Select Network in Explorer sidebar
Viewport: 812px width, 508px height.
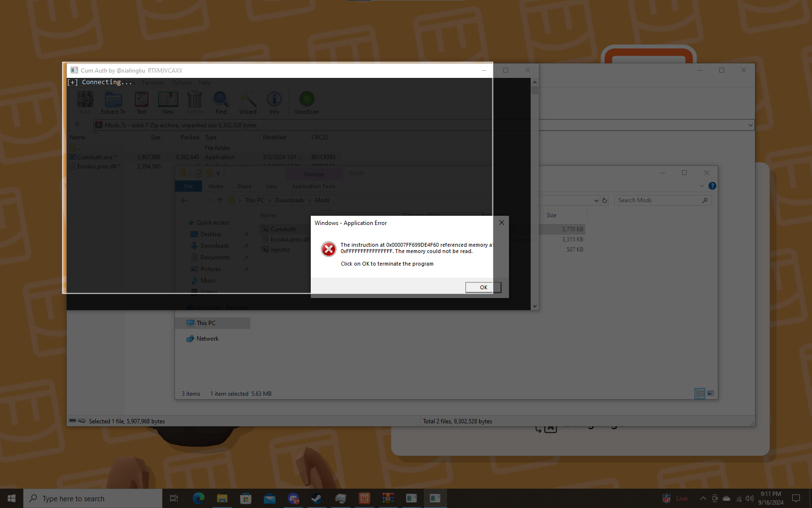coord(207,339)
